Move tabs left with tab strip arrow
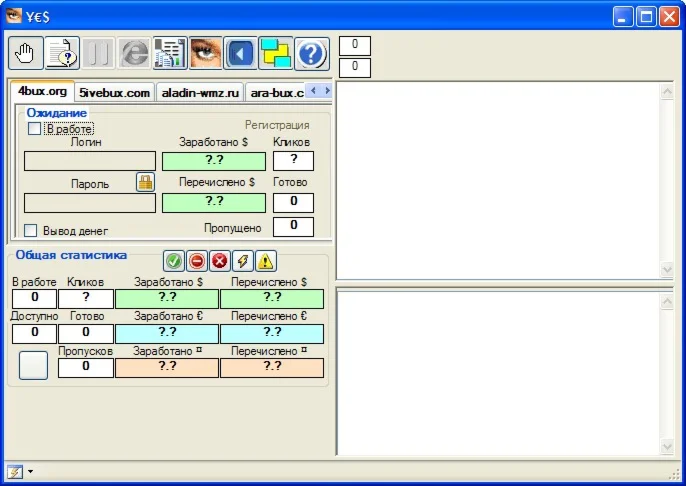Image resolution: width=686 pixels, height=486 pixels. point(313,91)
